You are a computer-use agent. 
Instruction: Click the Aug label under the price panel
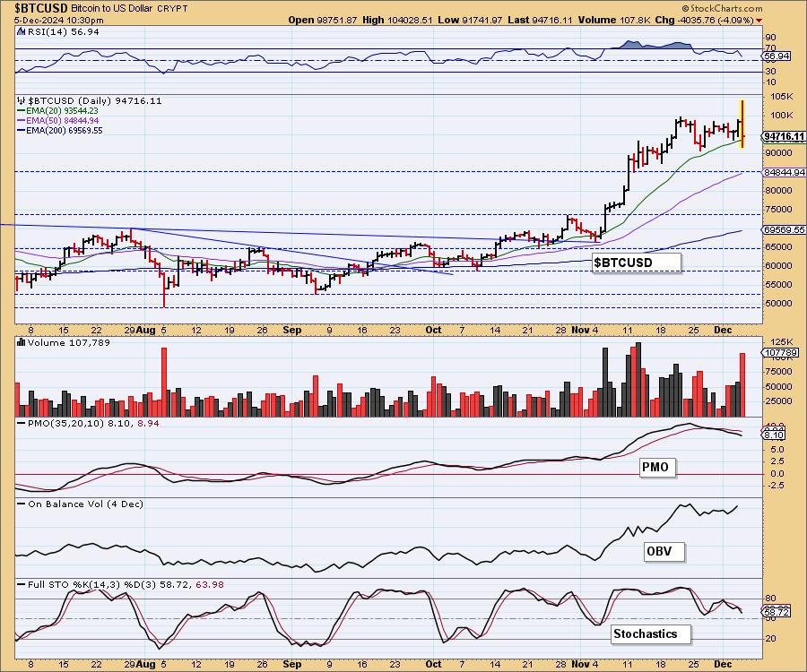tap(145, 330)
